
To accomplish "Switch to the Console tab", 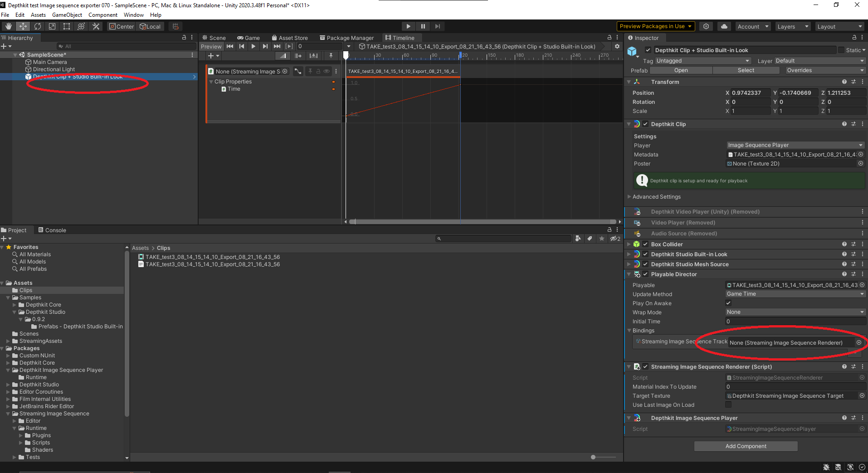I will (x=53, y=230).
